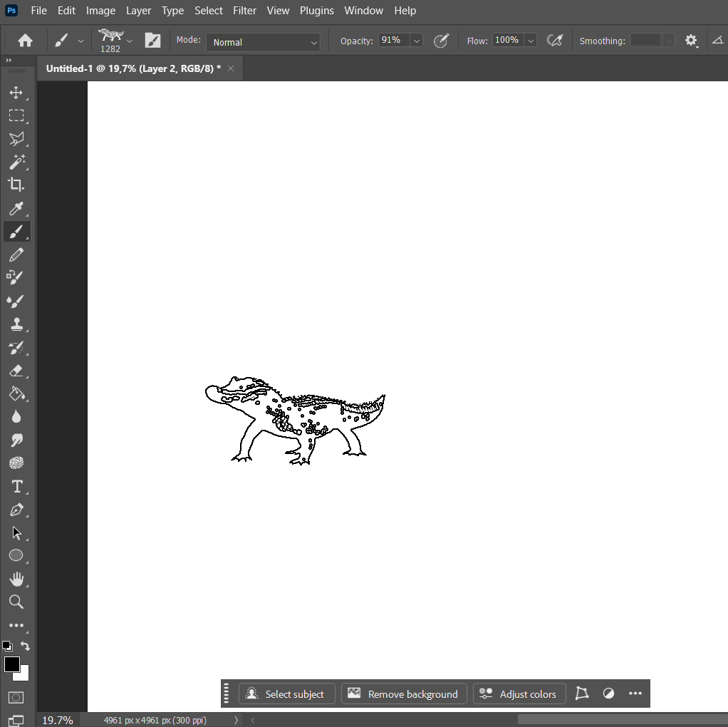Click the Select subject button
Image resolution: width=728 pixels, height=727 pixels.
coord(286,694)
